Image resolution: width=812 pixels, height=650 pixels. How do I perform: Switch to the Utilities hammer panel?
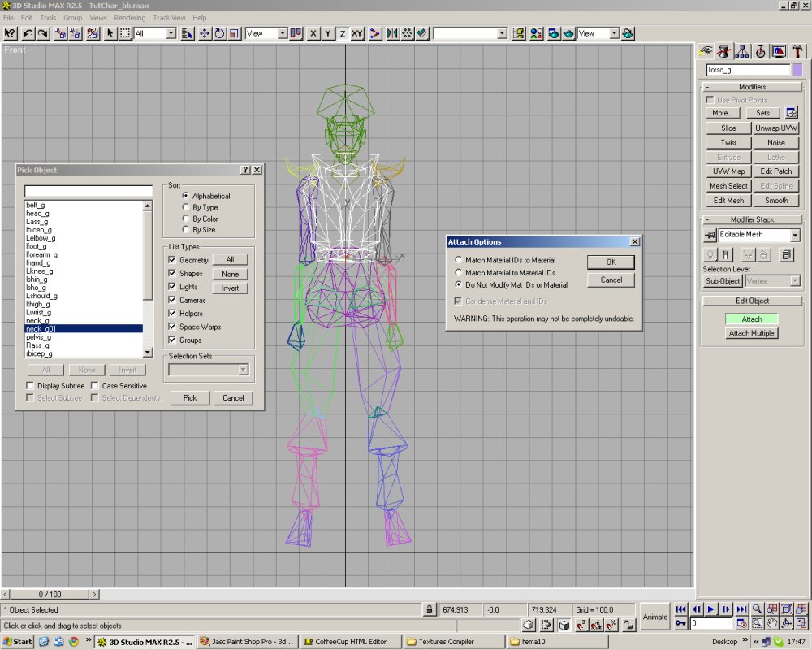pyautogui.click(x=797, y=51)
